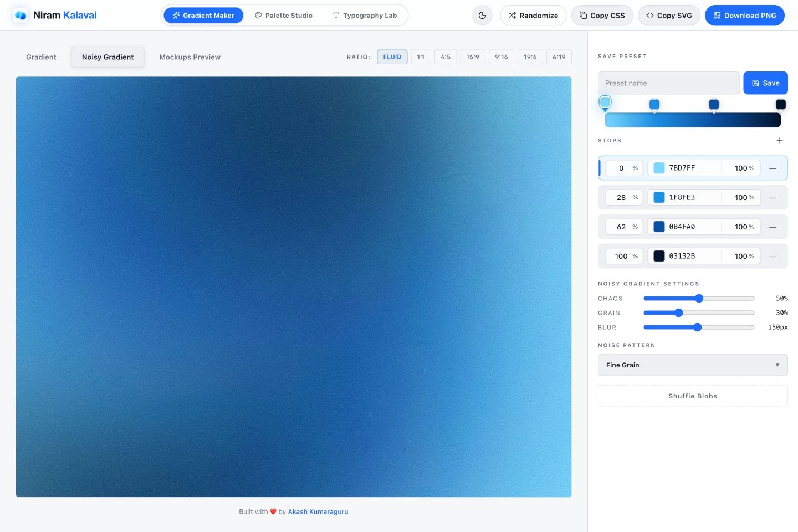Open color swatch for 7BD7FF stop
798x532 pixels.
(x=659, y=168)
